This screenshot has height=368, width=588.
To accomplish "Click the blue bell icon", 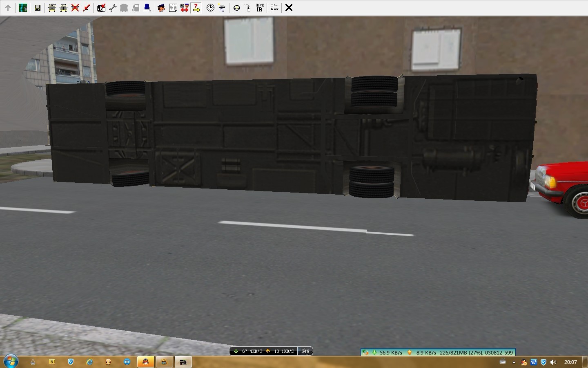I will [147, 8].
